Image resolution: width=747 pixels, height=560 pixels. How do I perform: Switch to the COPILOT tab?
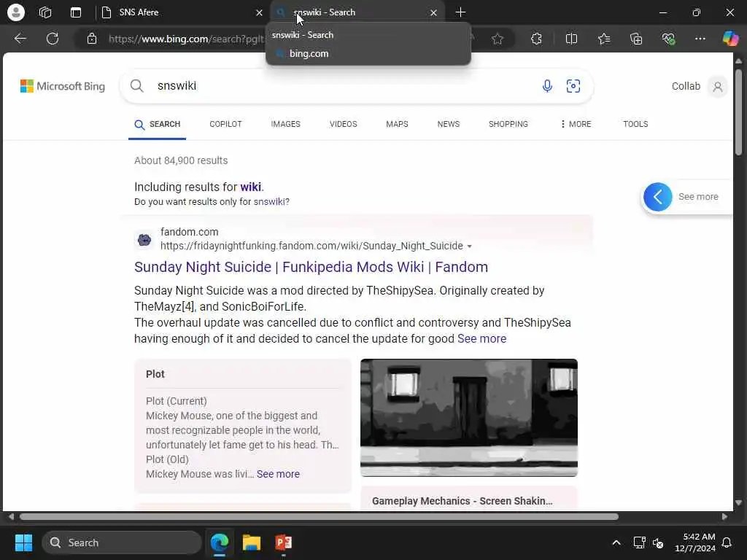[225, 124]
